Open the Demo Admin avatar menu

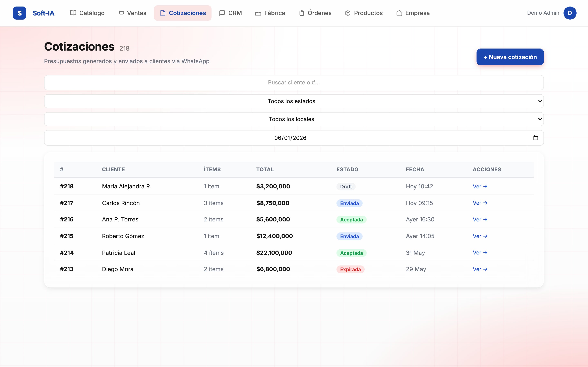click(570, 13)
